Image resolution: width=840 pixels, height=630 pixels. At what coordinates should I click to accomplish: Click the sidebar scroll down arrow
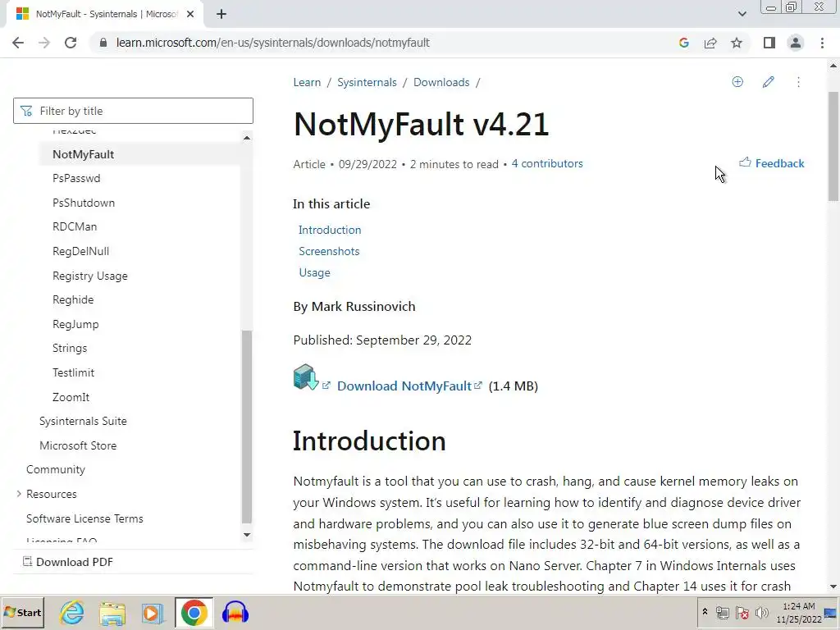[247, 535]
